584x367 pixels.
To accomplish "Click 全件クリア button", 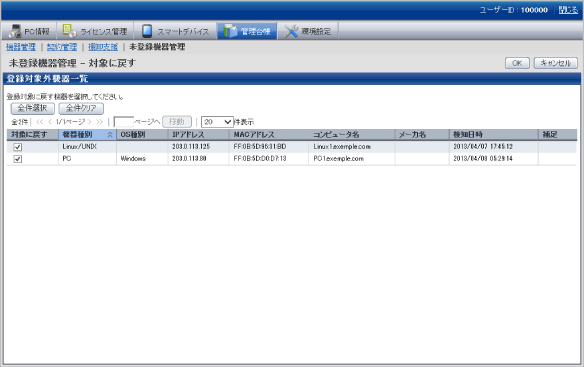I will point(81,108).
